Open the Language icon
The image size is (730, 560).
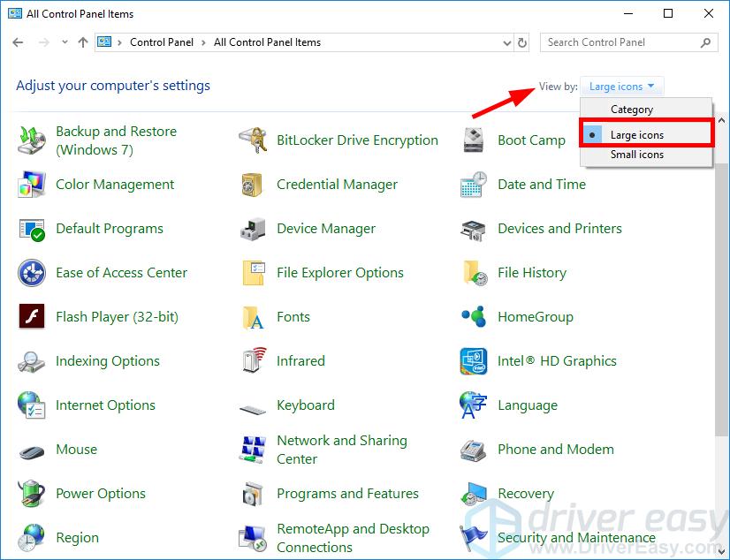(474, 405)
